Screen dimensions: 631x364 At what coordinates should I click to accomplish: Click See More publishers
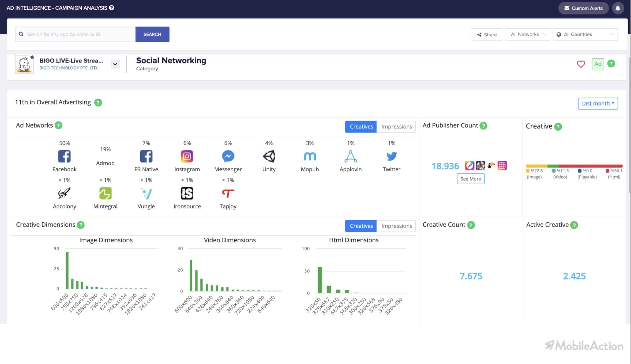point(471,179)
